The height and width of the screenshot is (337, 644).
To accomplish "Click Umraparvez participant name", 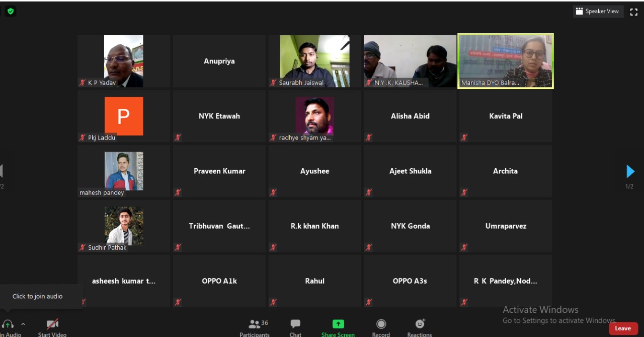I will 506,226.
